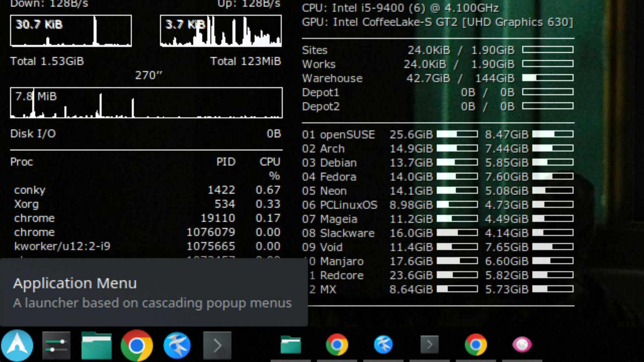The height and width of the screenshot is (362, 644).
Task: Switch to the small blue bird running task
Action: pyautogui.click(x=383, y=344)
